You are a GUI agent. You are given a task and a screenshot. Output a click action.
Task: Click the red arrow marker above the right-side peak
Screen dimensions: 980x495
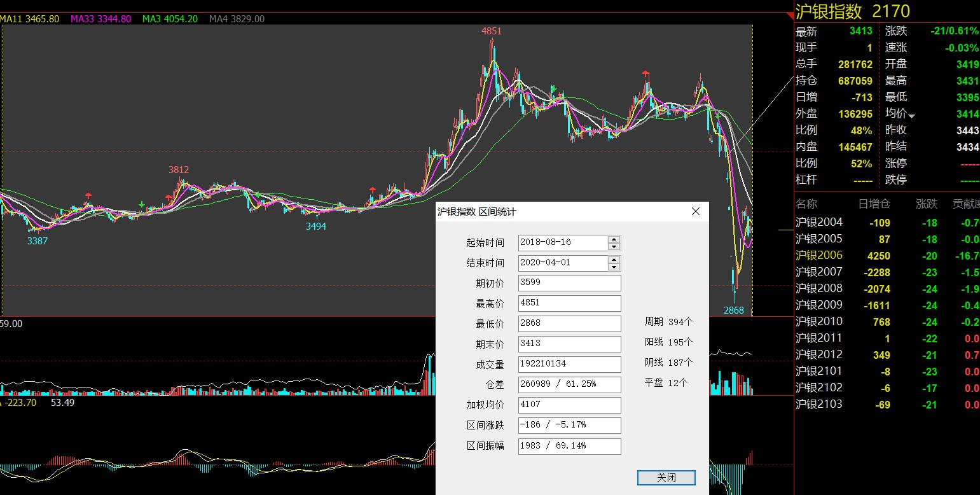coord(645,73)
